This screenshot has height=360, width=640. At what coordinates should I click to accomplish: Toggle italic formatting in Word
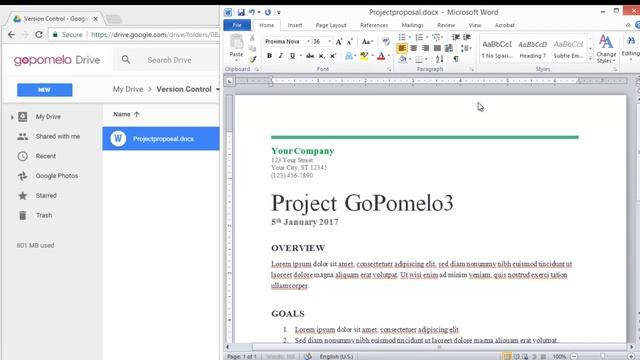pyautogui.click(x=280, y=56)
